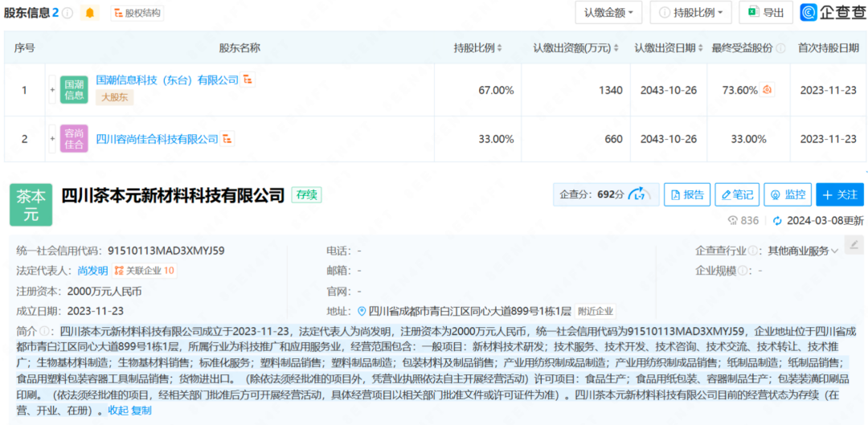Expand row for 四川容尚佳合科技 shareholder
The height and width of the screenshot is (425, 868).
point(53,139)
